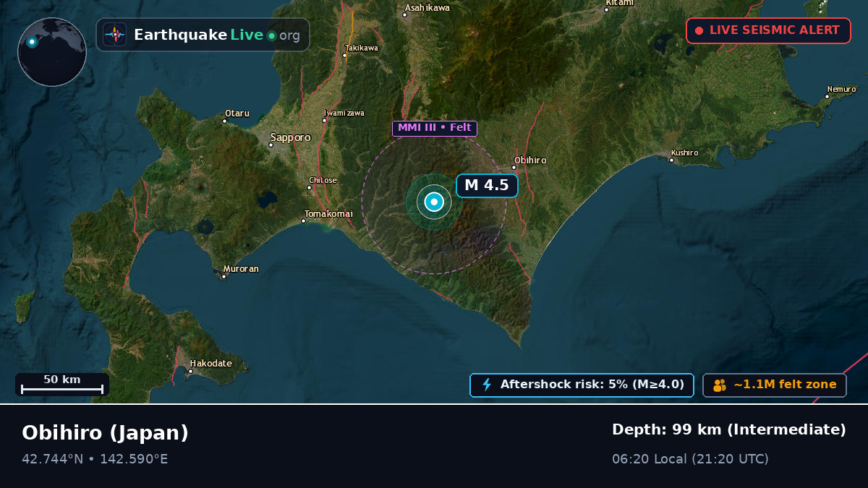Viewport: 868px width, 488px height.
Task: Select the Hakodate city label
Action: [x=210, y=364]
